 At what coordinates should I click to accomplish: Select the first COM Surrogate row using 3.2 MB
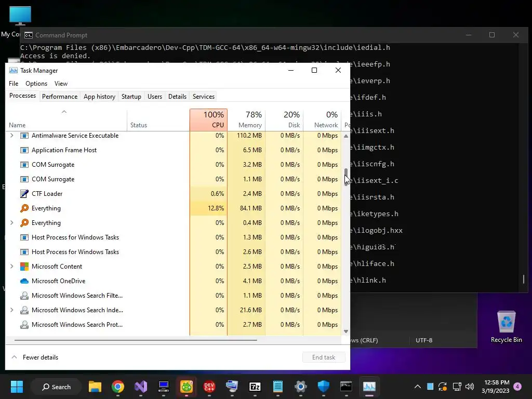tap(174, 165)
